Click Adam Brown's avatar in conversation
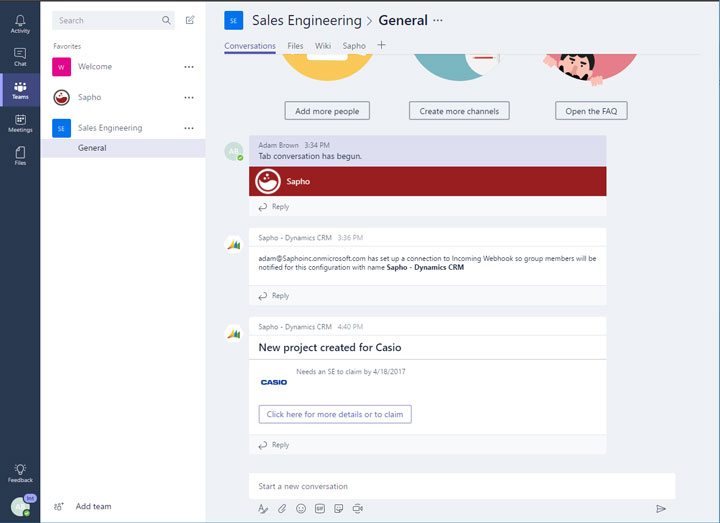 pos(234,152)
